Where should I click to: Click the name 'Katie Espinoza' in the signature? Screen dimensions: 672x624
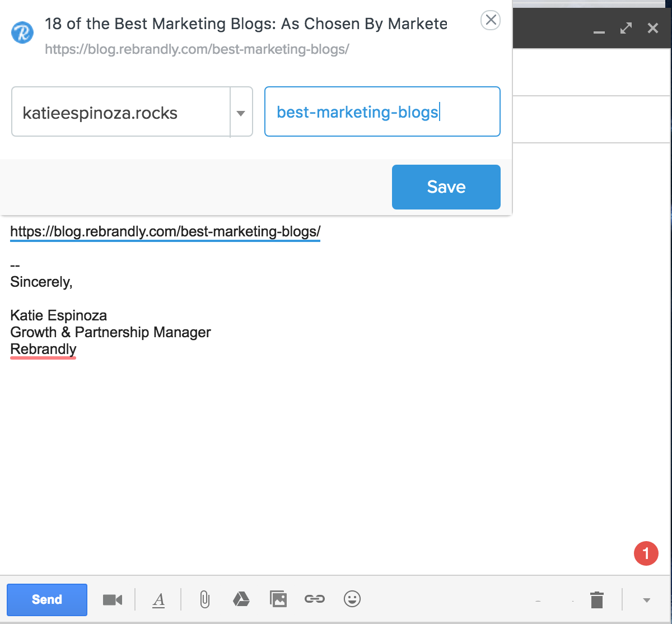click(x=59, y=315)
